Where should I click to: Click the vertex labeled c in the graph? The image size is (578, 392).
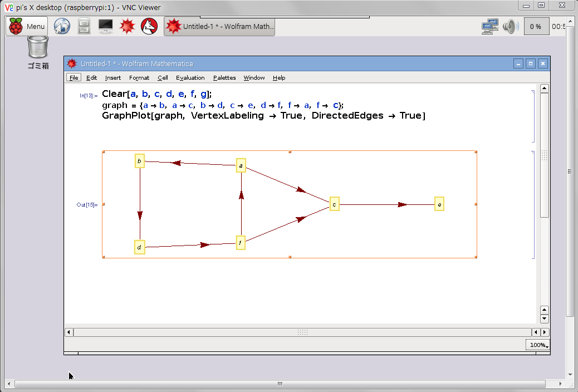point(334,204)
